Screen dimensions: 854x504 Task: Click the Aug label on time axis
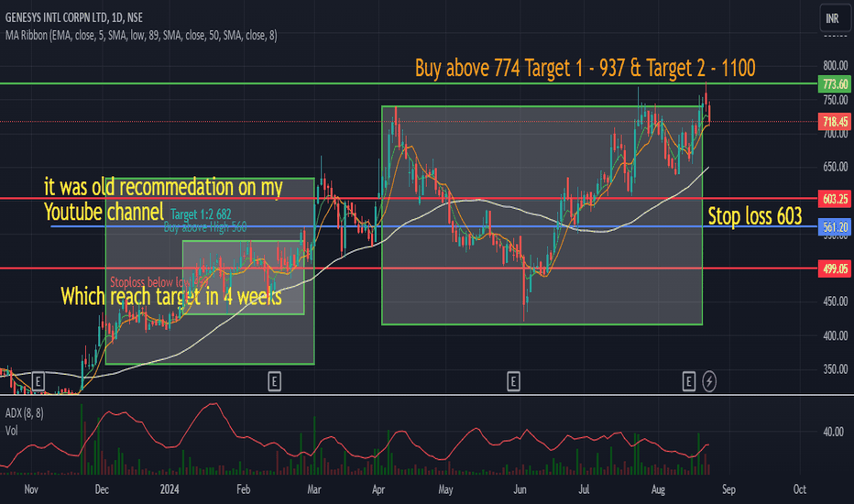tap(658, 489)
